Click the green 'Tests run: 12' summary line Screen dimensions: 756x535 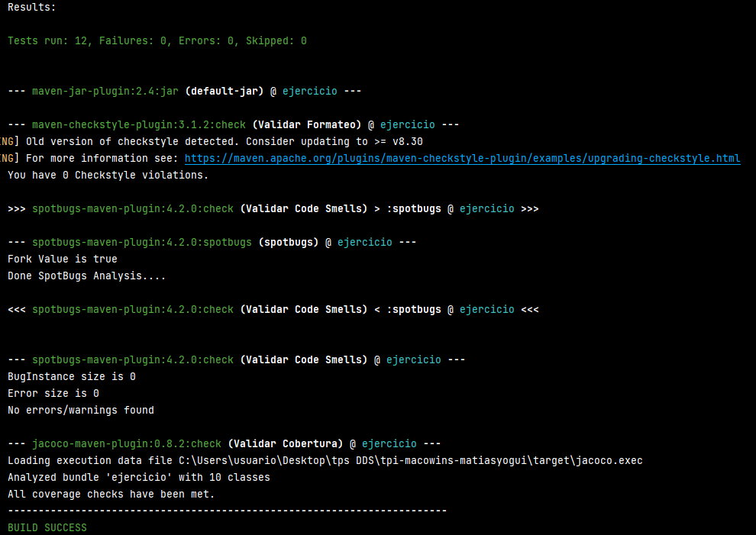[157, 41]
